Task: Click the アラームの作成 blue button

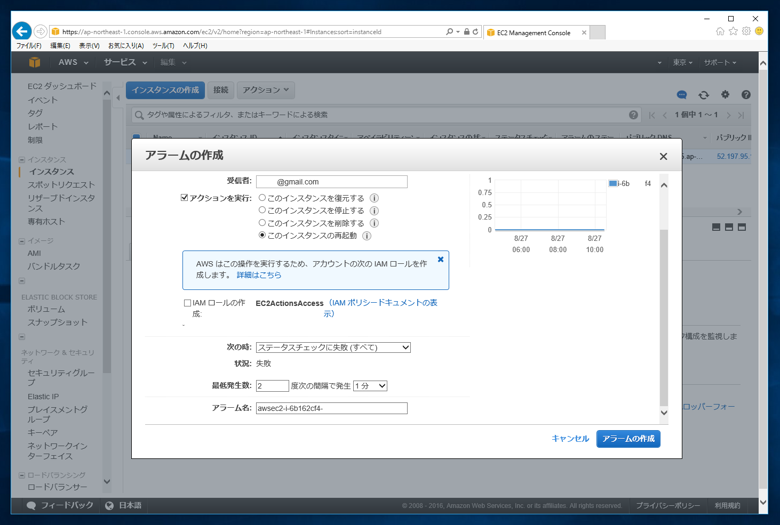Action: point(628,439)
